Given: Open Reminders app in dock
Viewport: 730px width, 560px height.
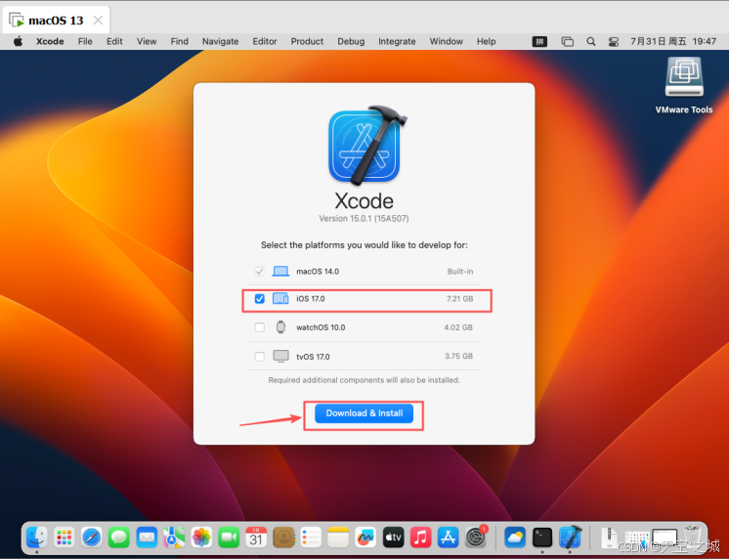Looking at the screenshot, I should [x=311, y=538].
